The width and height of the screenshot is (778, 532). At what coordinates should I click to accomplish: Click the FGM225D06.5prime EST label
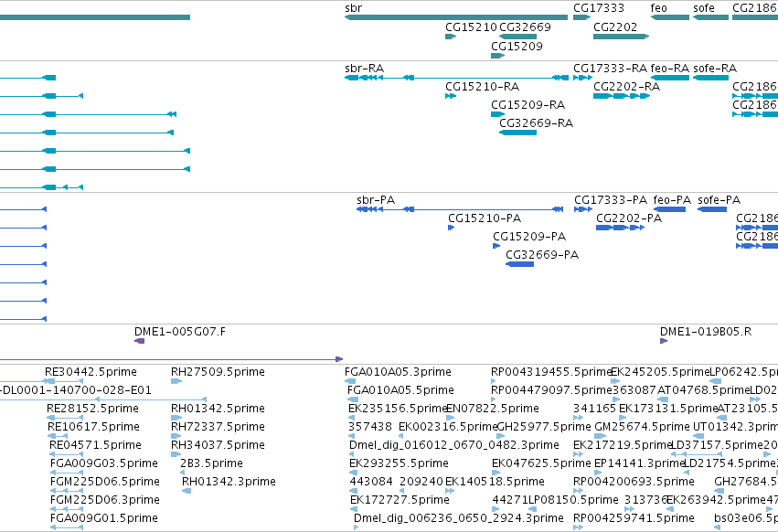[105, 482]
